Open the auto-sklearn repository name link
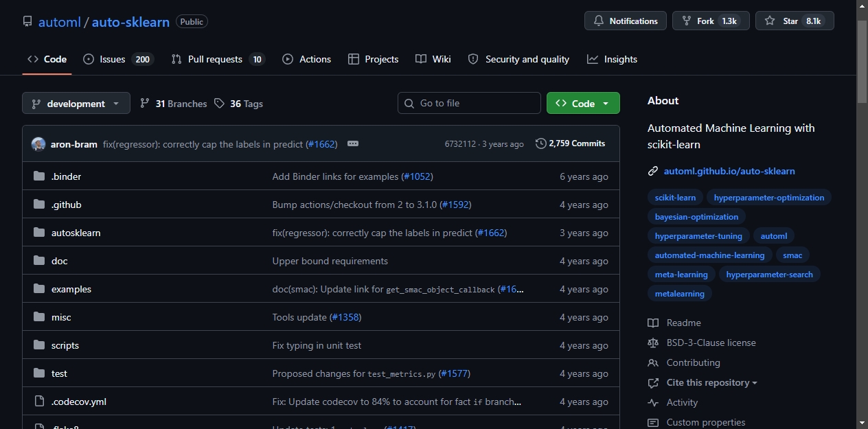The height and width of the screenshot is (429, 868). 130,22
